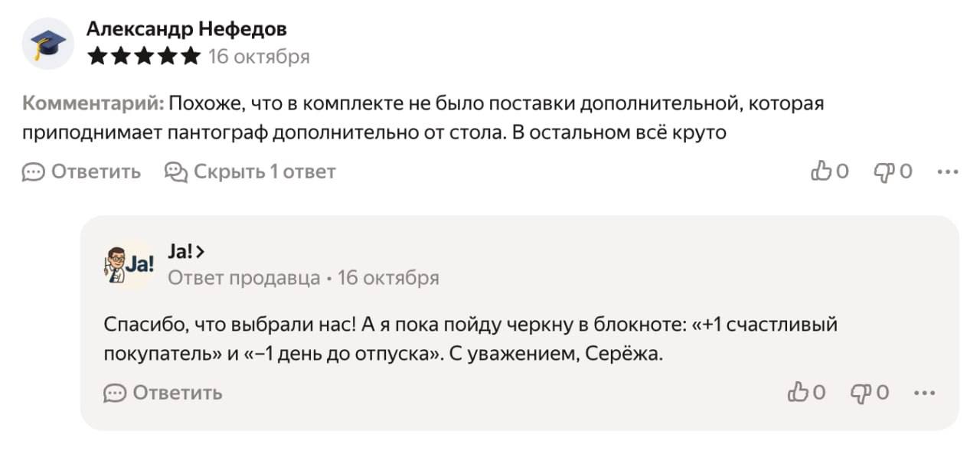Click the first star of the rating
This screenshot has width=980, height=454.
(97, 57)
